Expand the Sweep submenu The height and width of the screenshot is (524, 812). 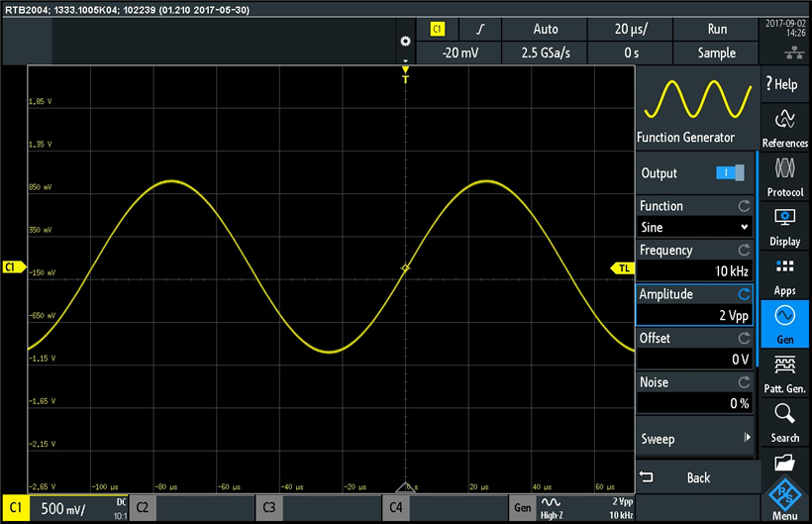(x=695, y=438)
